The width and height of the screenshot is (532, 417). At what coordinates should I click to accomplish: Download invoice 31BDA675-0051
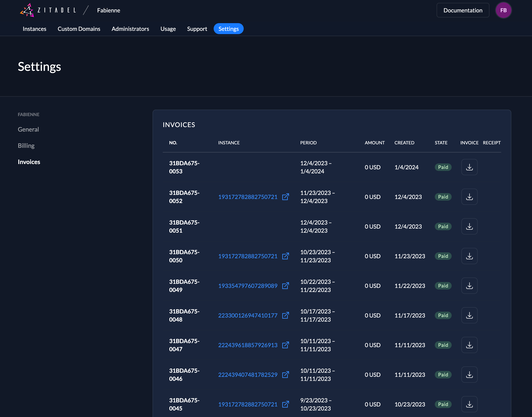pos(469,227)
